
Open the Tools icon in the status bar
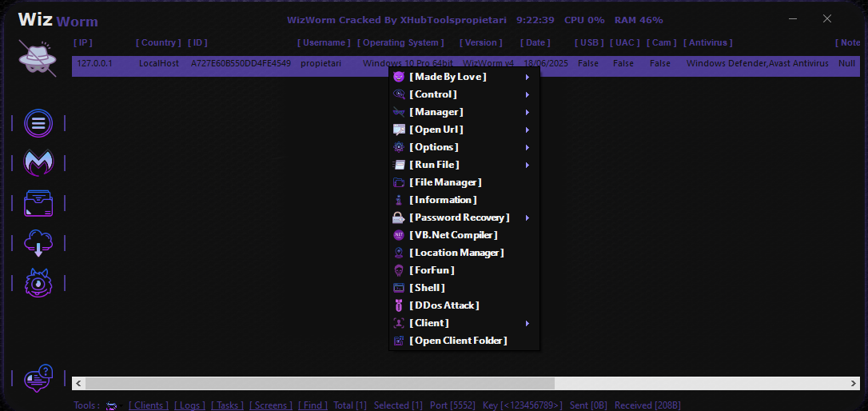pyautogui.click(x=113, y=405)
